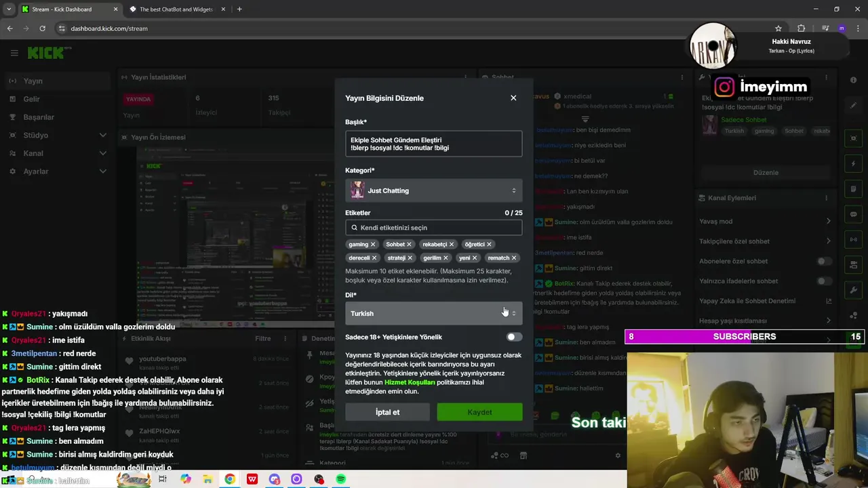The image size is (868, 488).
Task: Open the Dil dropdown showing Turkish
Action: pos(434,313)
